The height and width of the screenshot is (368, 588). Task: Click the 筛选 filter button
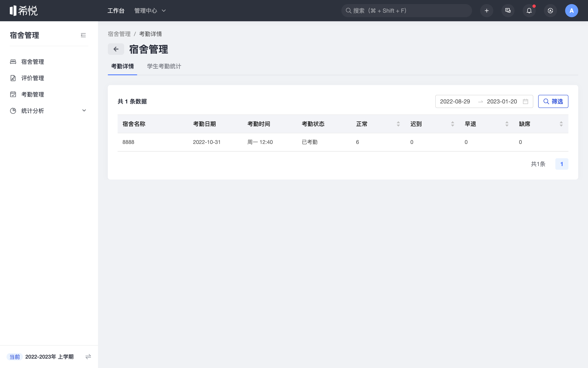[x=553, y=101]
